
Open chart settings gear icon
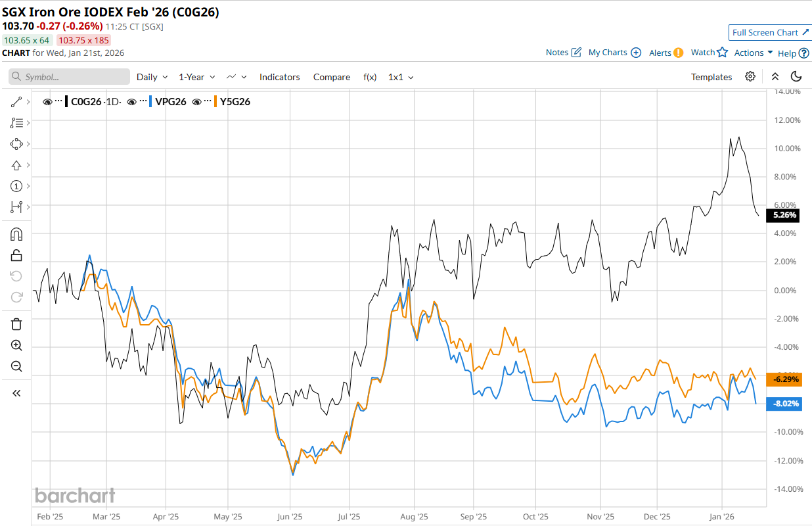[x=750, y=77]
